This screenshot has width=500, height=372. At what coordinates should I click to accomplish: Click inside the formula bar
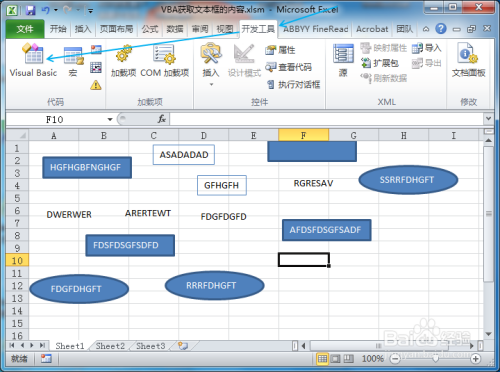pyautogui.click(x=327, y=119)
